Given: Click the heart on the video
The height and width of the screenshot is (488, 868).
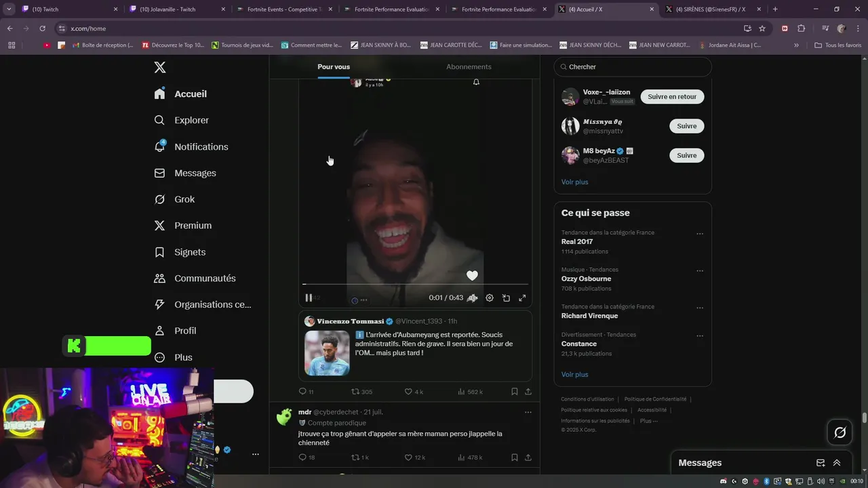Looking at the screenshot, I should click(x=472, y=275).
